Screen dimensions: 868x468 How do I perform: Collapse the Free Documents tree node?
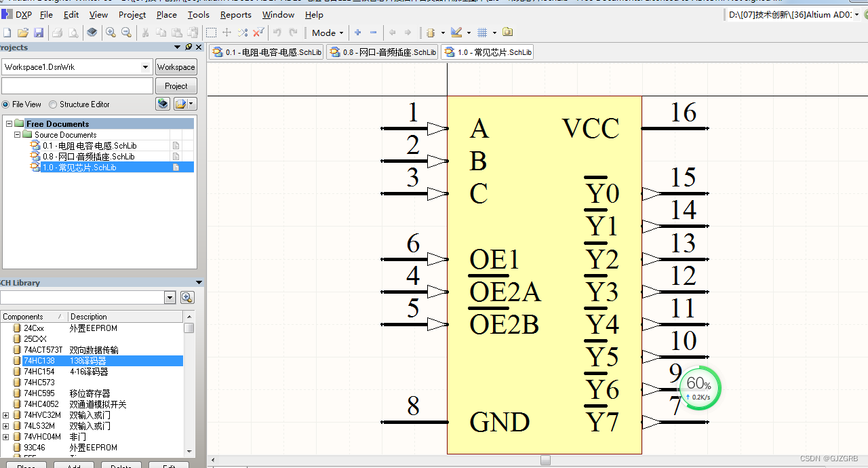coord(9,123)
